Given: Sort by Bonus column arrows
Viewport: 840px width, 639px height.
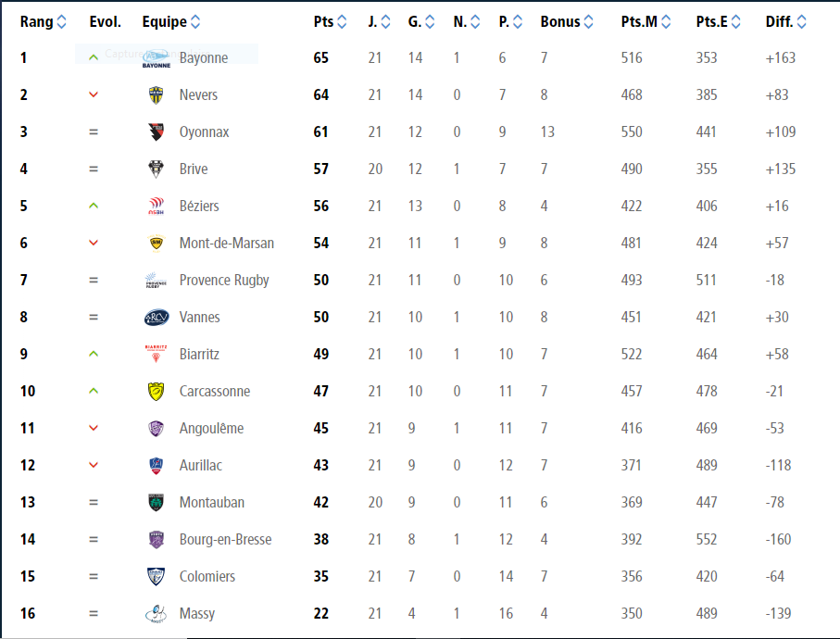Looking at the screenshot, I should coord(588,22).
